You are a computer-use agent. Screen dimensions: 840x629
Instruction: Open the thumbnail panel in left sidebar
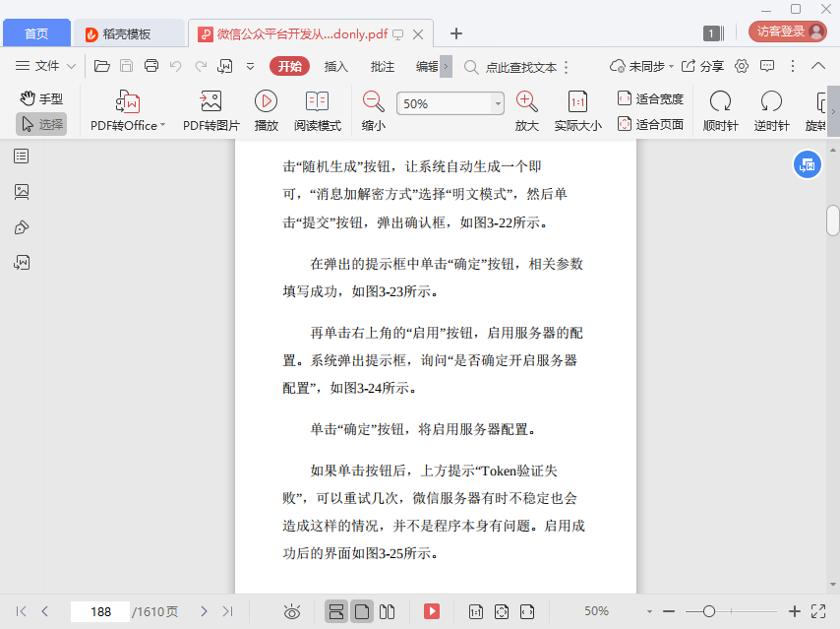(x=22, y=192)
